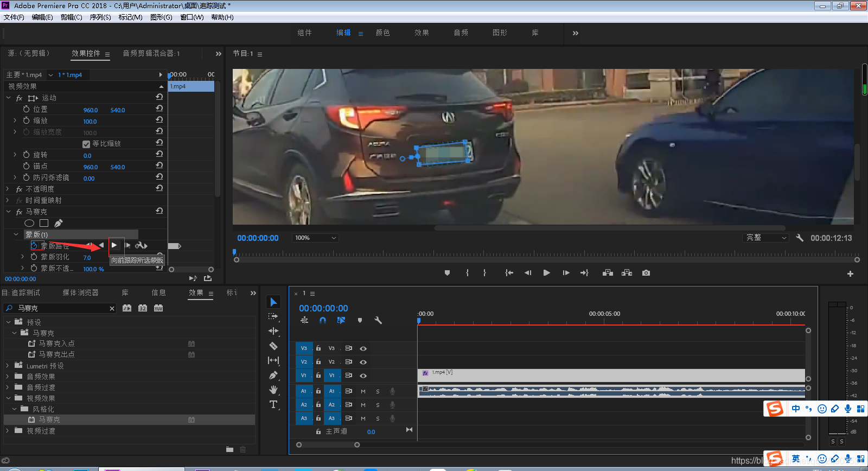Click the position X value 960.0
The image size is (868, 471).
click(90, 110)
